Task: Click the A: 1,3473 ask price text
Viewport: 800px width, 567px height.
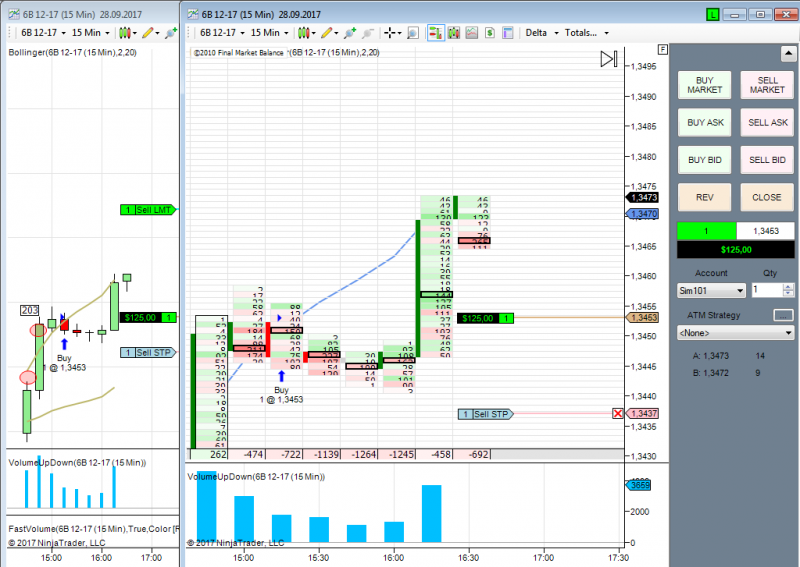Action: (x=711, y=356)
